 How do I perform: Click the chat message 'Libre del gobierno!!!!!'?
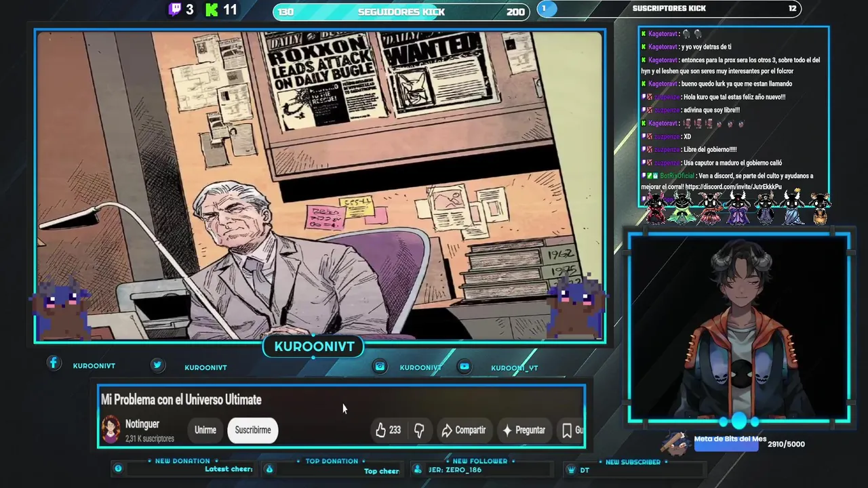coord(710,150)
